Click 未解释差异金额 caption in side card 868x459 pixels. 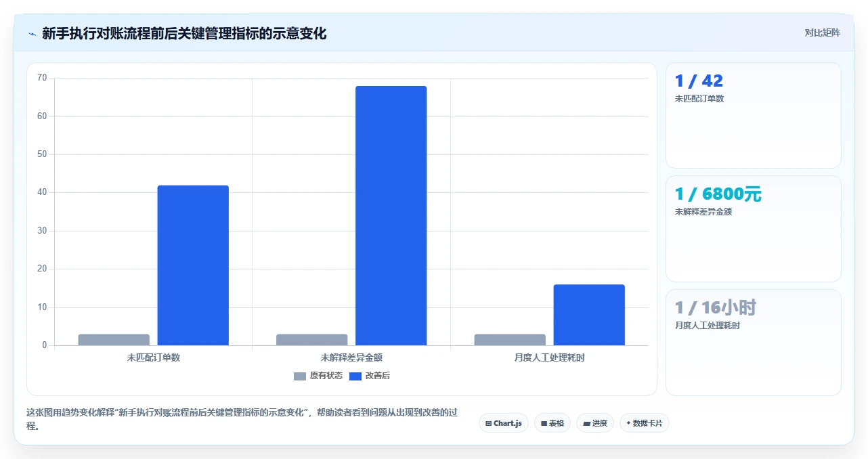point(703,212)
